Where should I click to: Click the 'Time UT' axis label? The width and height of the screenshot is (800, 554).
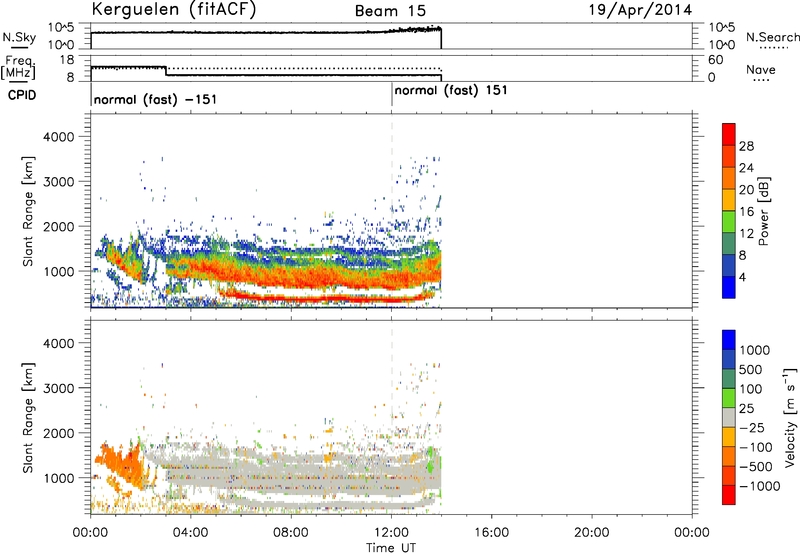click(x=391, y=547)
